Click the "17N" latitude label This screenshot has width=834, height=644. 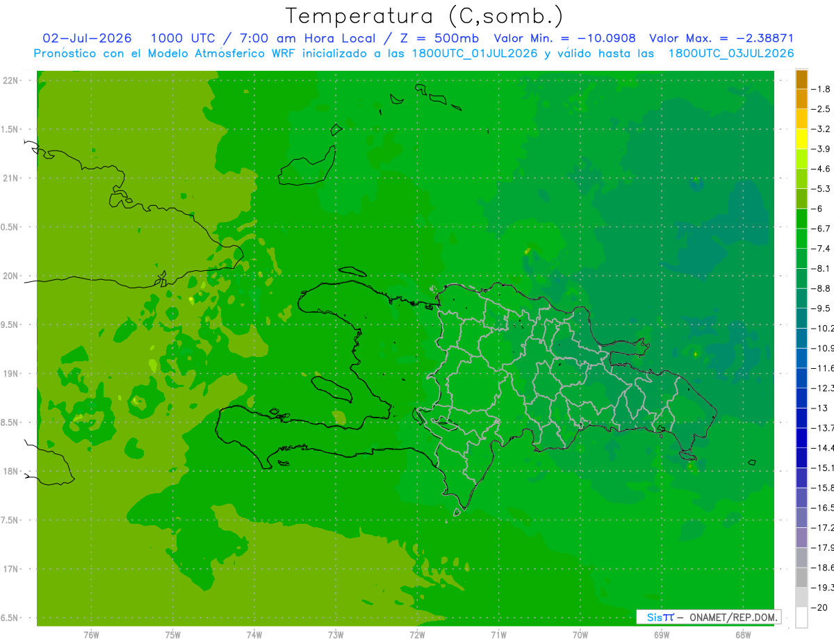point(10,569)
